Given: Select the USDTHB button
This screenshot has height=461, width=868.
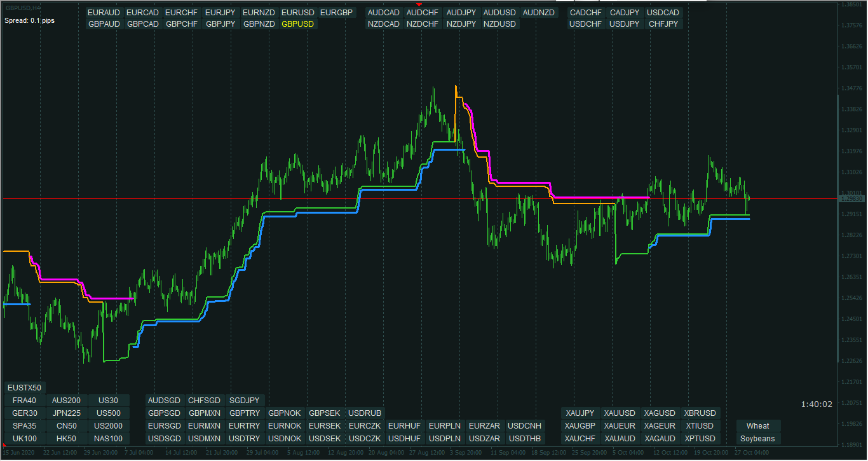Looking at the screenshot, I should pyautogui.click(x=525, y=439).
